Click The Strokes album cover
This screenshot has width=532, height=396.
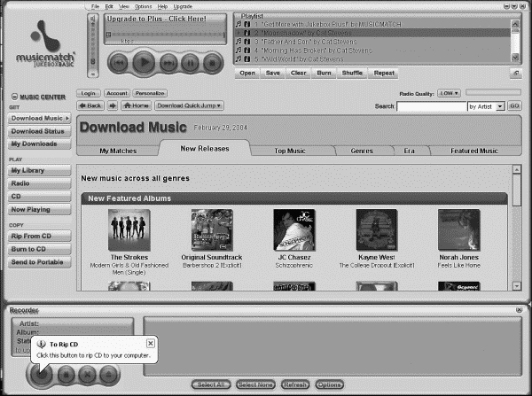pos(129,229)
